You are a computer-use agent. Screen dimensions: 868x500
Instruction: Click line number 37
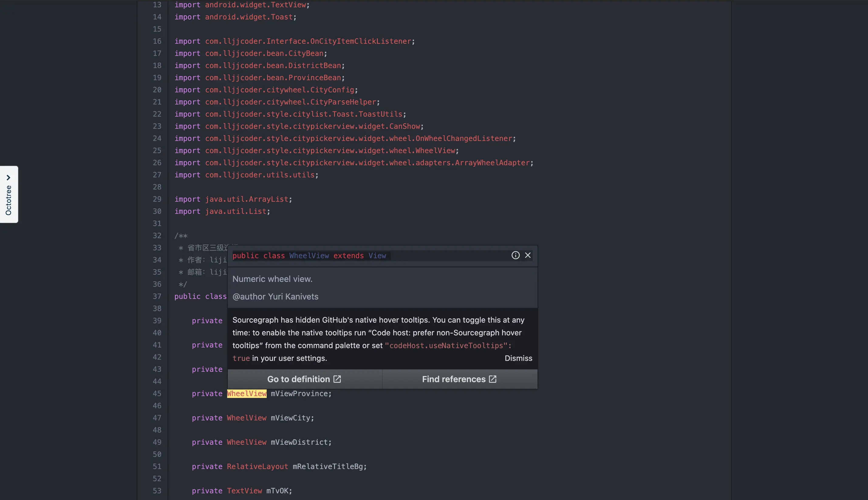157,296
